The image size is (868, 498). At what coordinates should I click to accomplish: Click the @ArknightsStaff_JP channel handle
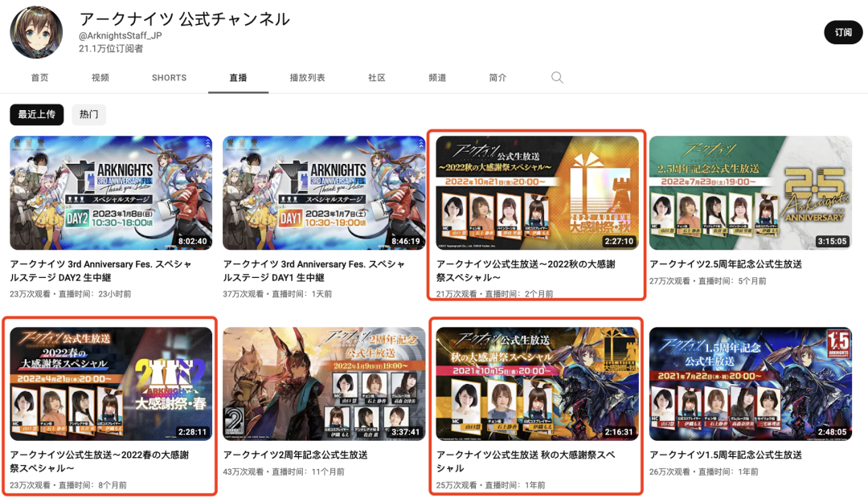click(x=120, y=35)
